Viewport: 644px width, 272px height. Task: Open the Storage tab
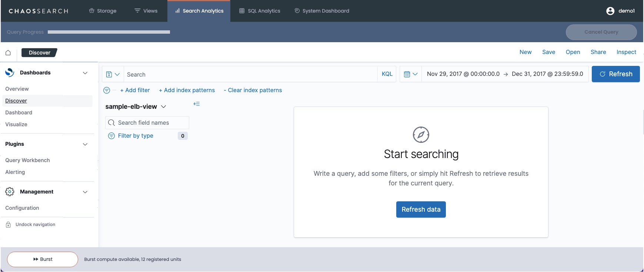click(x=103, y=11)
